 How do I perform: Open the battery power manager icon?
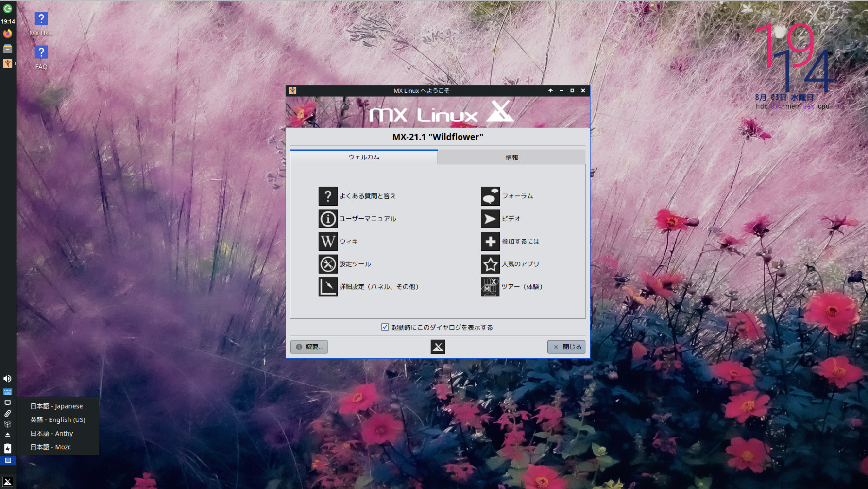7,448
